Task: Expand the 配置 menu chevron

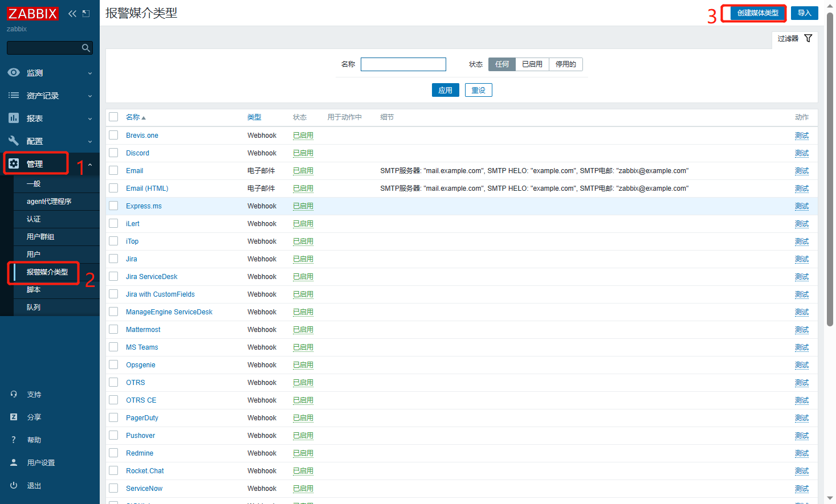Action: (x=90, y=141)
